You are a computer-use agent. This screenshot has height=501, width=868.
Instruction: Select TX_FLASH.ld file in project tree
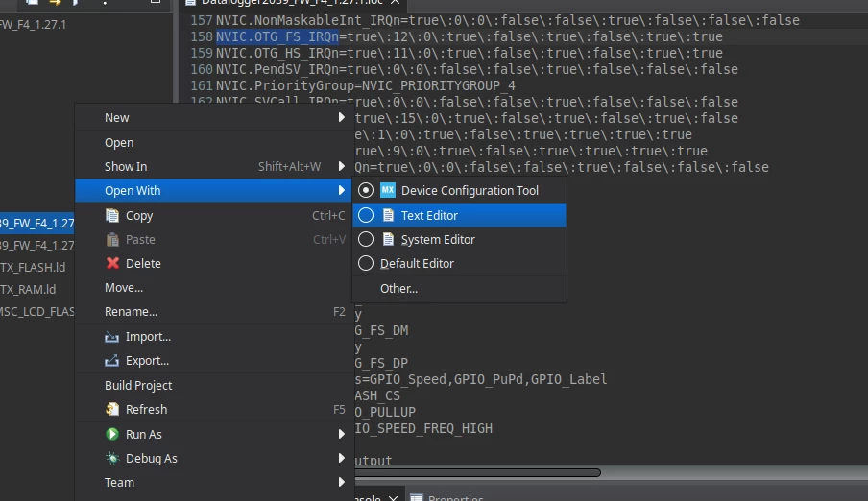click(x=33, y=268)
